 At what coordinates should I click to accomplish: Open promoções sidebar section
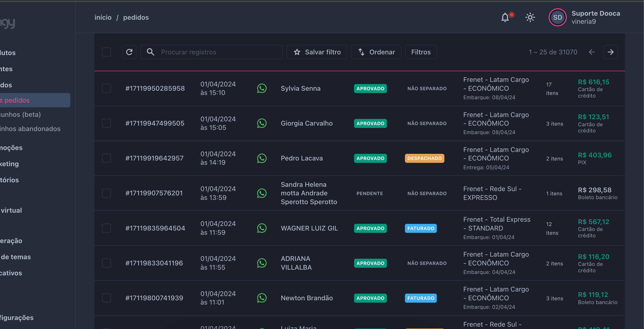[11, 148]
